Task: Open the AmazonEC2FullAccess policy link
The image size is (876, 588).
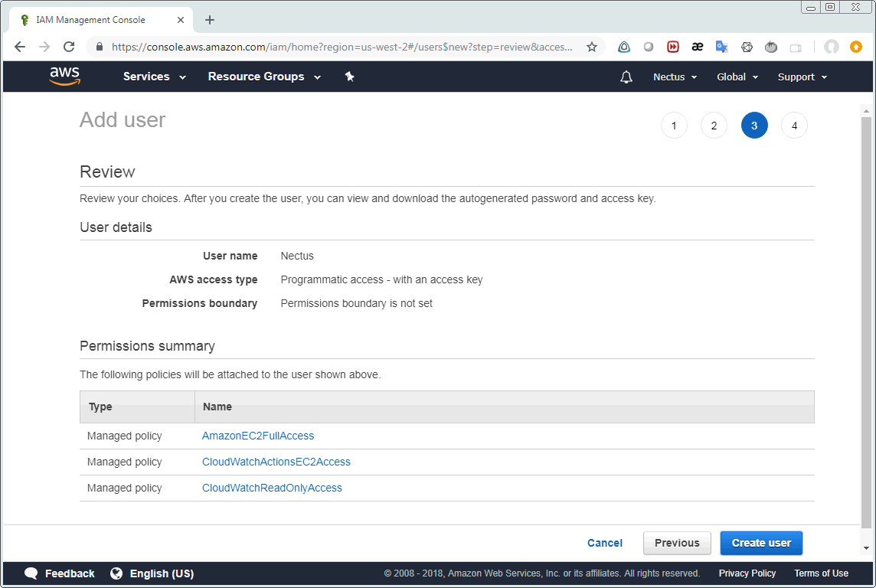Action: (x=258, y=436)
